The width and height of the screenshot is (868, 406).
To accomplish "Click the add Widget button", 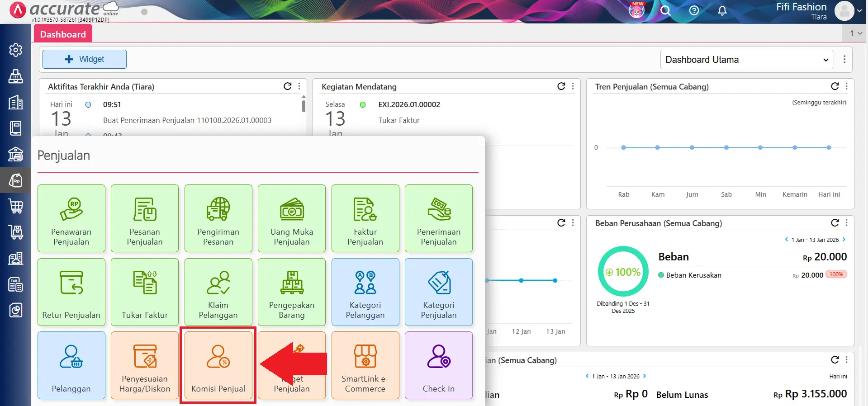I will pyautogui.click(x=85, y=59).
